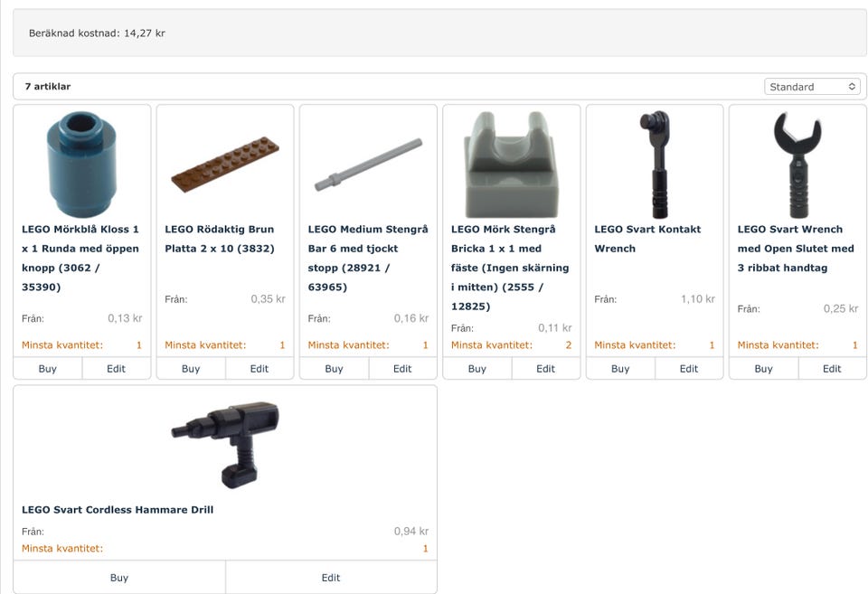Click the open-ended wrench image
Viewport: 868px width, 594px height.
797,165
